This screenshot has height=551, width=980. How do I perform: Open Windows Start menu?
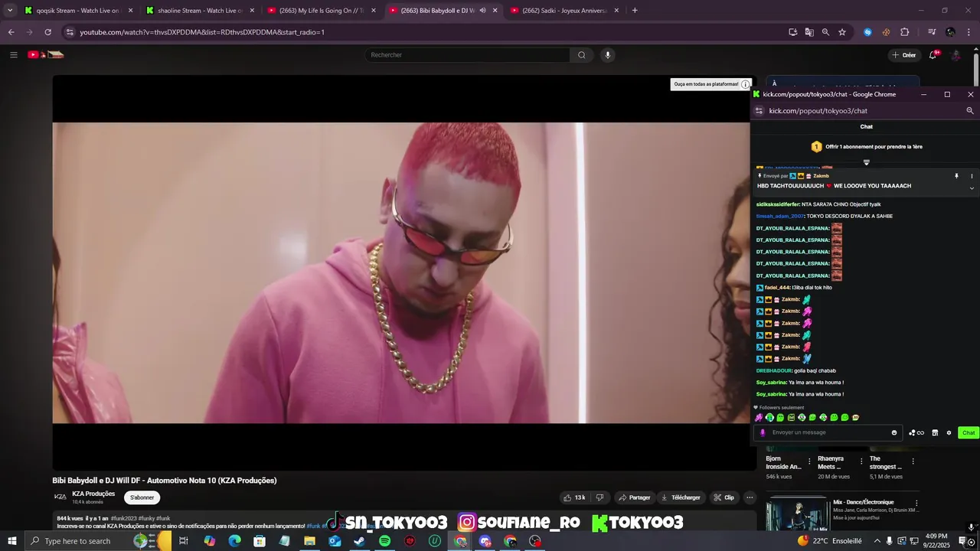(x=12, y=541)
